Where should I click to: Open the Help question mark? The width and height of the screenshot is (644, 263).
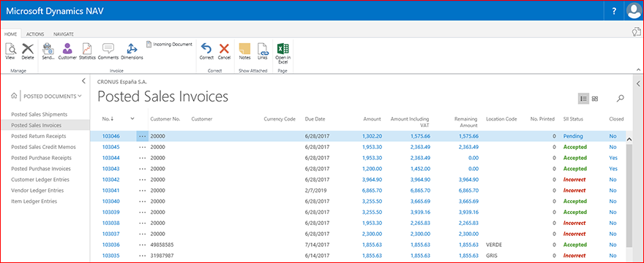614,11
